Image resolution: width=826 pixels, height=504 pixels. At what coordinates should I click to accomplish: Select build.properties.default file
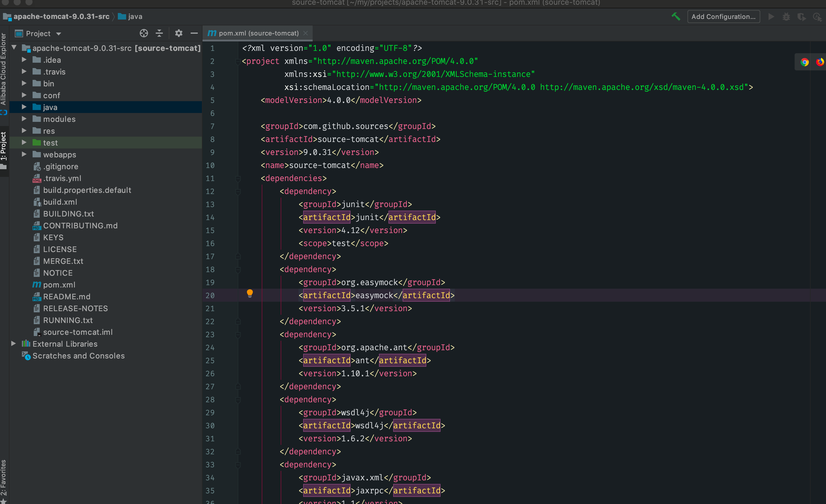(87, 190)
